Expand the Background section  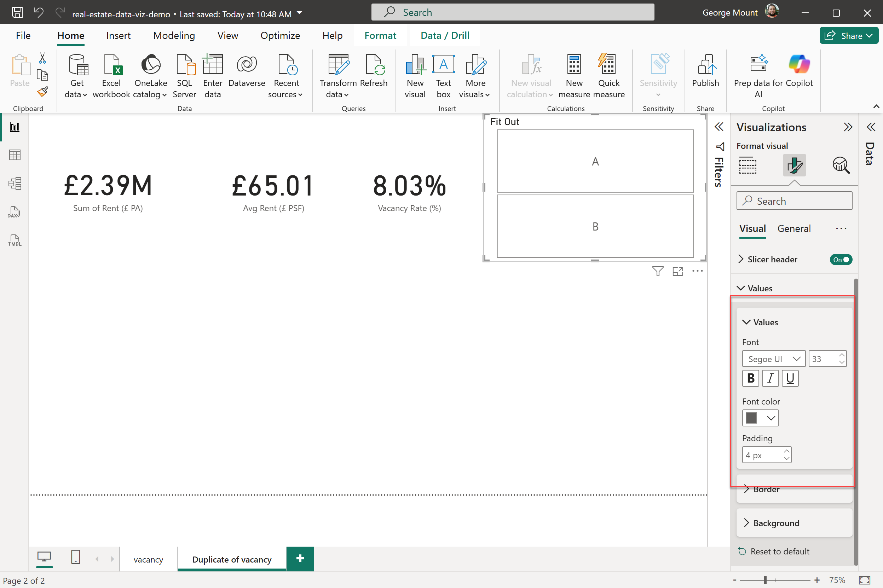coord(776,523)
